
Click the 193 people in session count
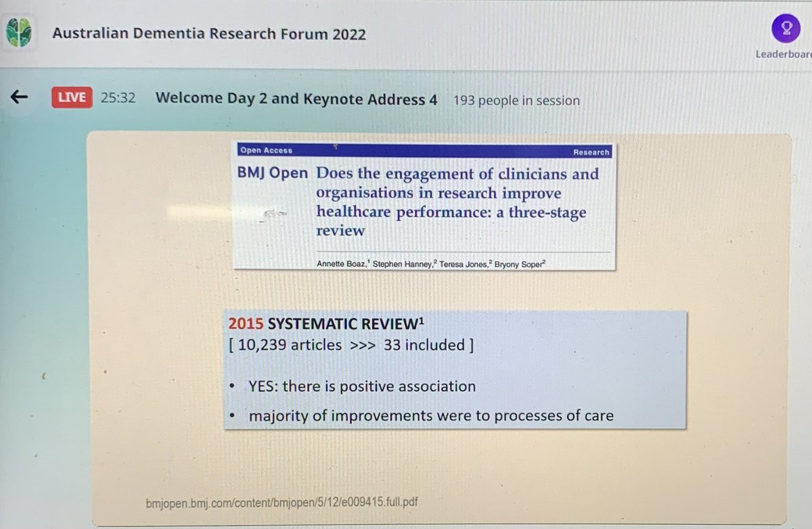point(516,100)
